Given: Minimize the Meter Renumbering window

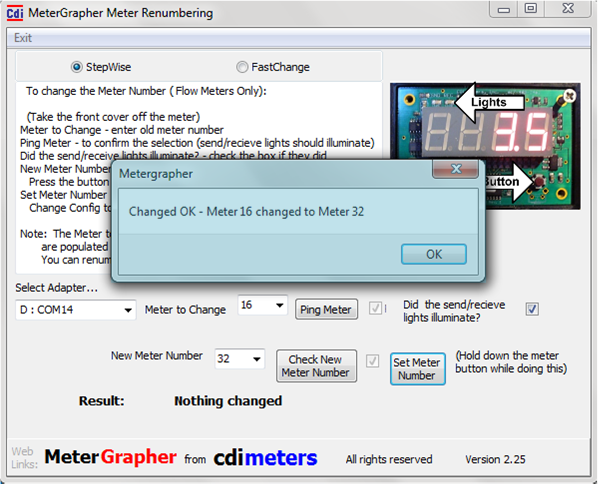Looking at the screenshot, I should (504, 9).
